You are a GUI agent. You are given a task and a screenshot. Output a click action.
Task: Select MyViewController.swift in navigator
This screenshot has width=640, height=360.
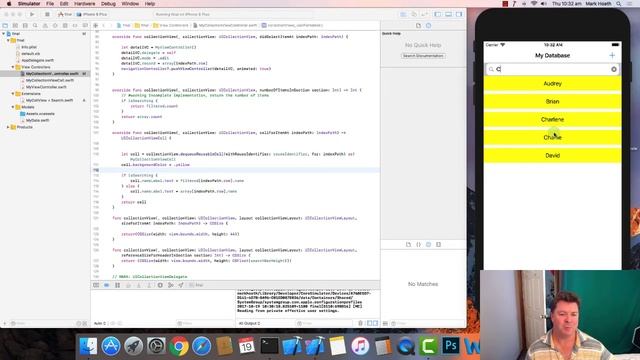[46, 87]
